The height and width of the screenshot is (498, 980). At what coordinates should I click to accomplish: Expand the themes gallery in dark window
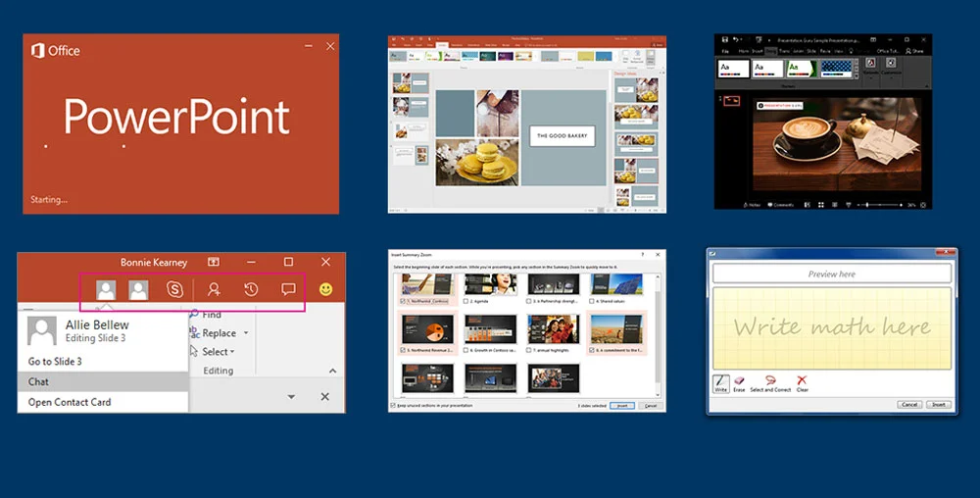857,76
